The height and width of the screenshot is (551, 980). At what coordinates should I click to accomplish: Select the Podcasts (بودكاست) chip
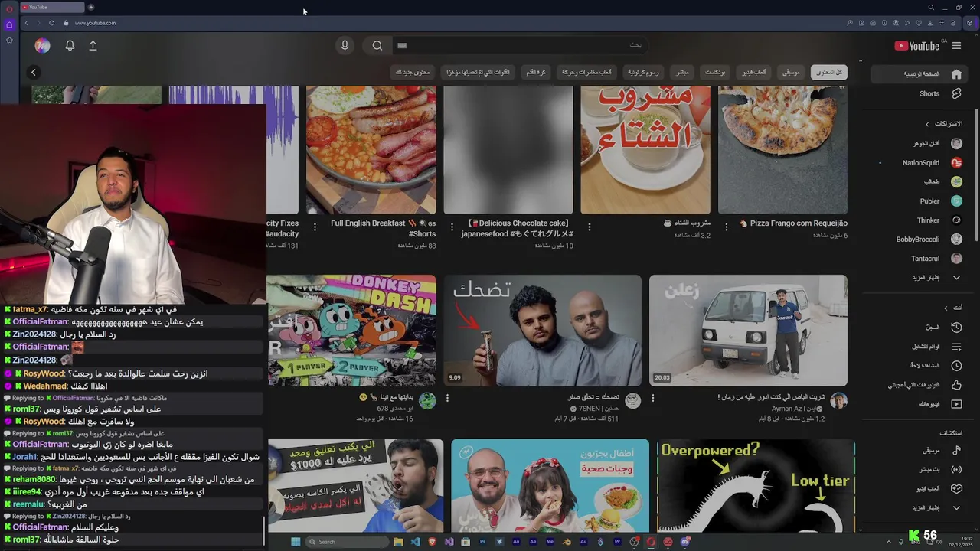click(715, 72)
